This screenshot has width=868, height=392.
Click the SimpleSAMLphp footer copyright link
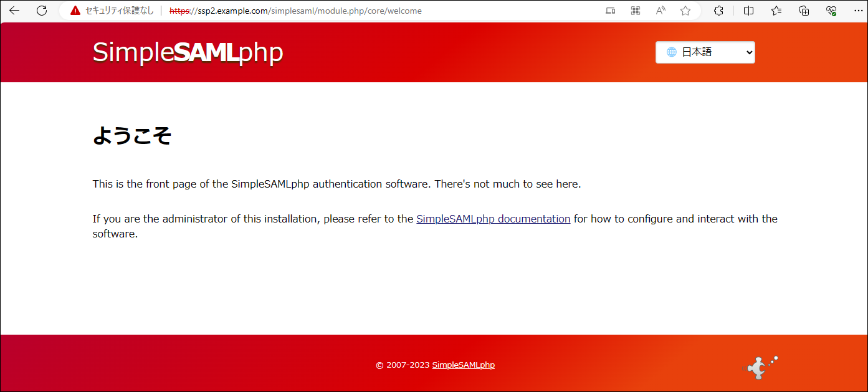click(463, 365)
